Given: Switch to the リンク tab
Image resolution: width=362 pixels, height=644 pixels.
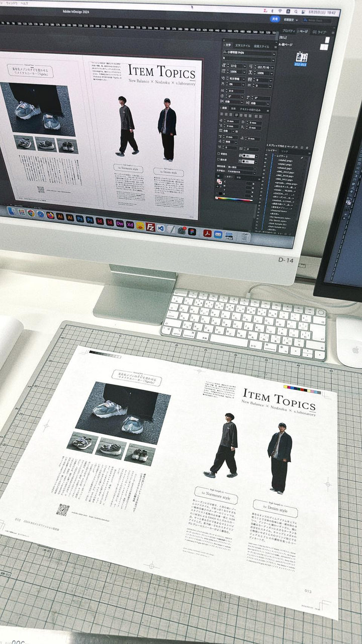Looking at the screenshot, I should point(284,151).
